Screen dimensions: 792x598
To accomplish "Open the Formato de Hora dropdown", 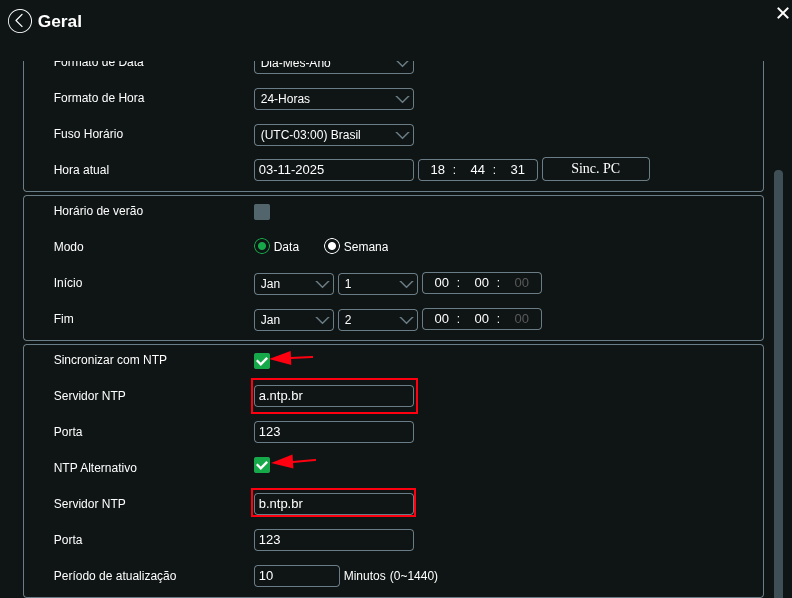I will [x=333, y=99].
